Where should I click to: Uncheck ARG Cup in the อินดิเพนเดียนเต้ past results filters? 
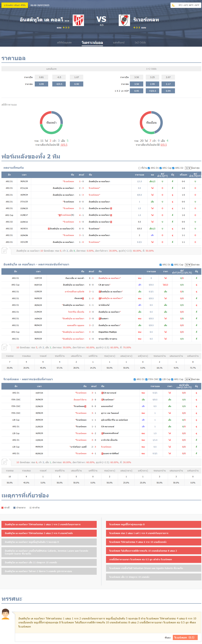point(172,265)
